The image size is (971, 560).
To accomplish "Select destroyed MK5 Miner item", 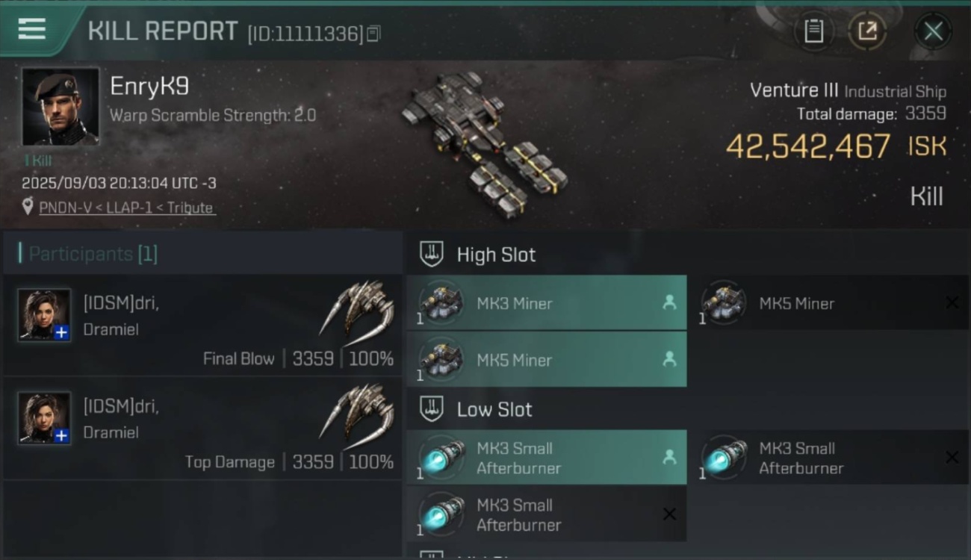I will click(828, 303).
